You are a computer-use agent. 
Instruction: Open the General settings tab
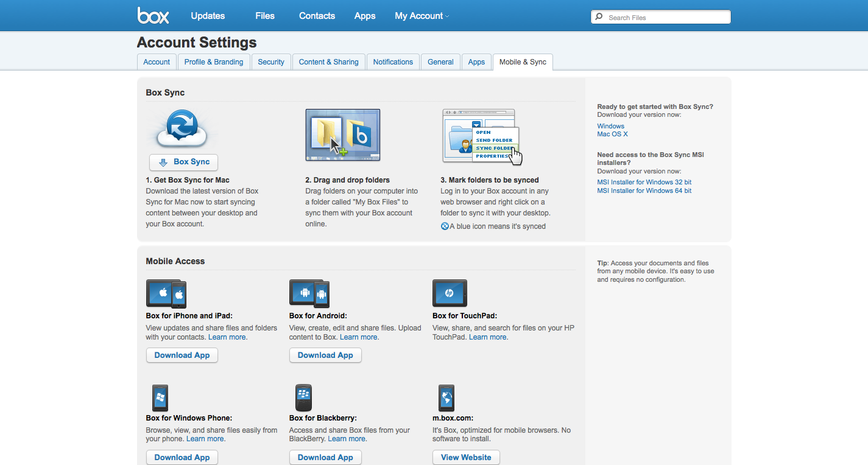(440, 62)
